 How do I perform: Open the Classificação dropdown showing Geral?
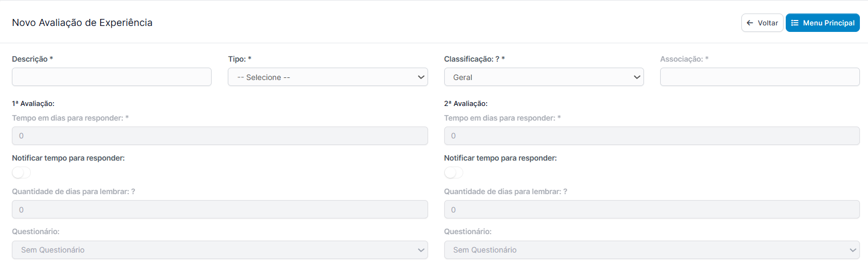(x=544, y=77)
